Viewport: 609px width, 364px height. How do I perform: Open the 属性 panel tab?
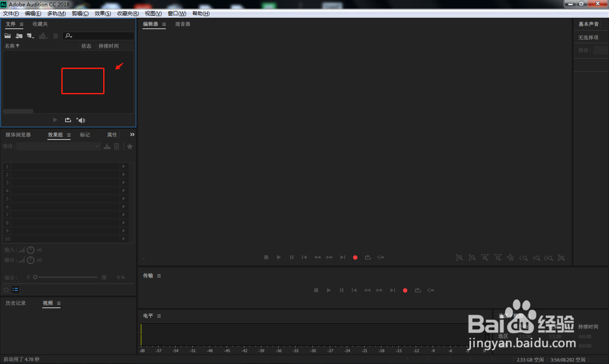[112, 135]
